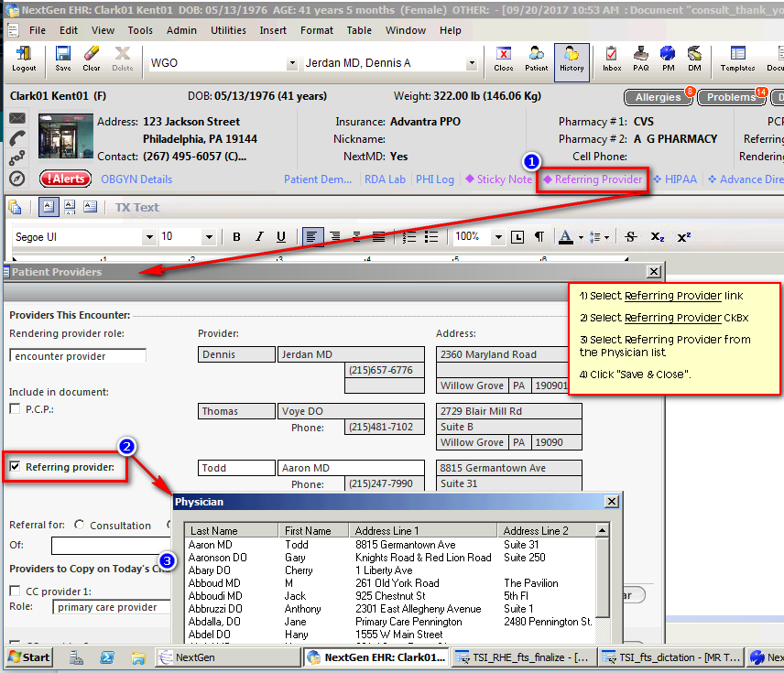The height and width of the screenshot is (673, 784).
Task: Click the envelope icon beside patient photo
Action: click(x=17, y=118)
